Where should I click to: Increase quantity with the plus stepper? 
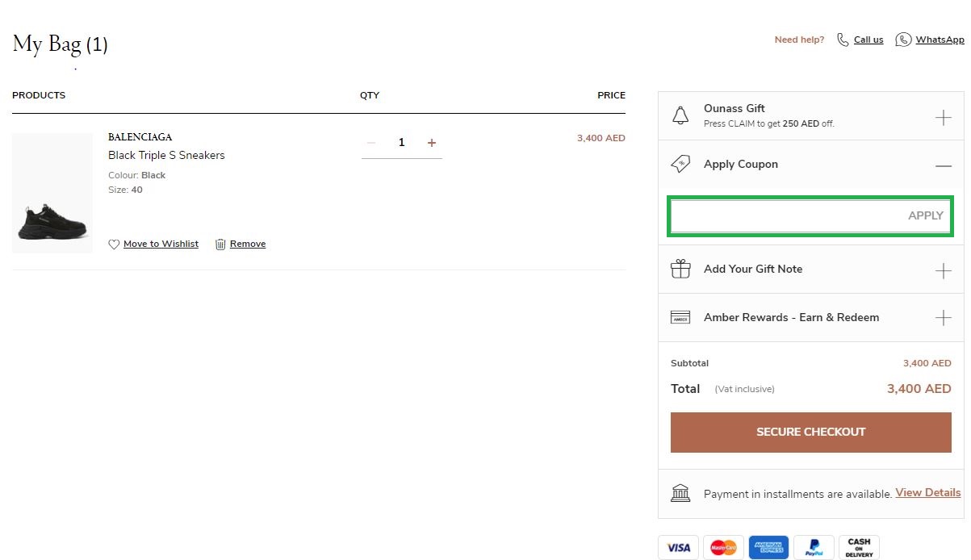(x=432, y=142)
